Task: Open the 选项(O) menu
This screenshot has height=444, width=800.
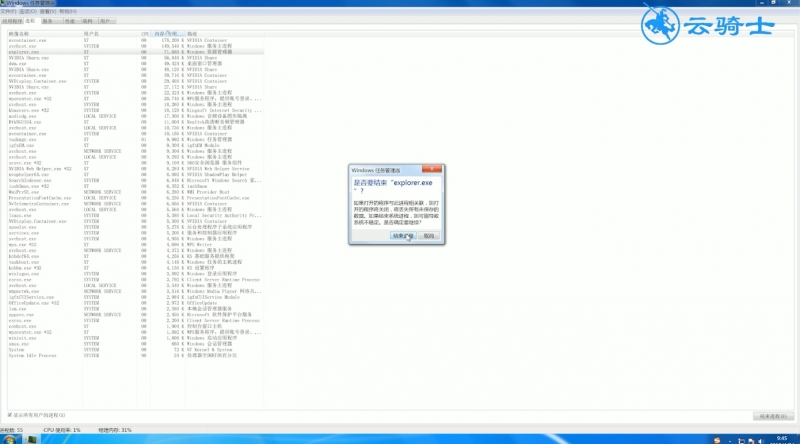Action: [28, 11]
